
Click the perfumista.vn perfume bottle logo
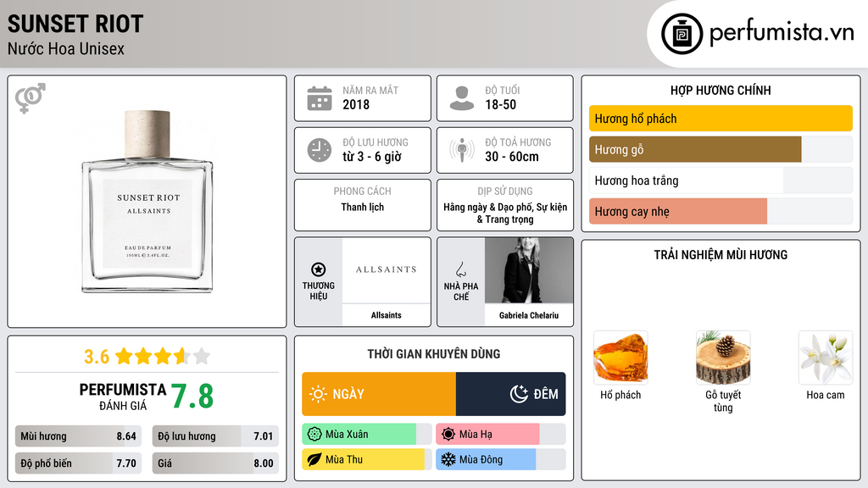(x=682, y=34)
